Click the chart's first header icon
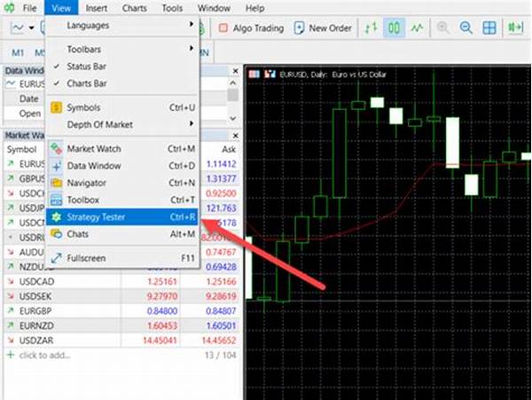Viewport: 532px width, 400px height. (254, 74)
